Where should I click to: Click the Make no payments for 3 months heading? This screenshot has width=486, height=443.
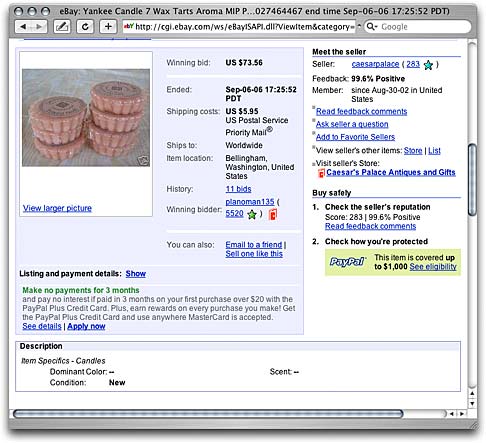pos(81,290)
